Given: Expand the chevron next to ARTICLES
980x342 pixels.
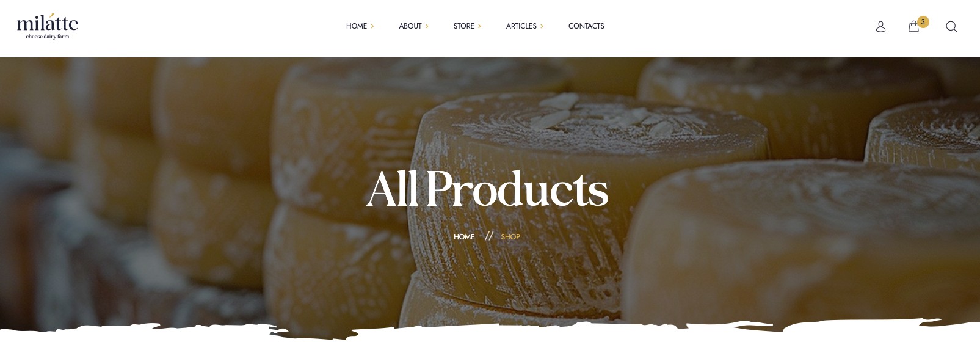Looking at the screenshot, I should tap(542, 26).
